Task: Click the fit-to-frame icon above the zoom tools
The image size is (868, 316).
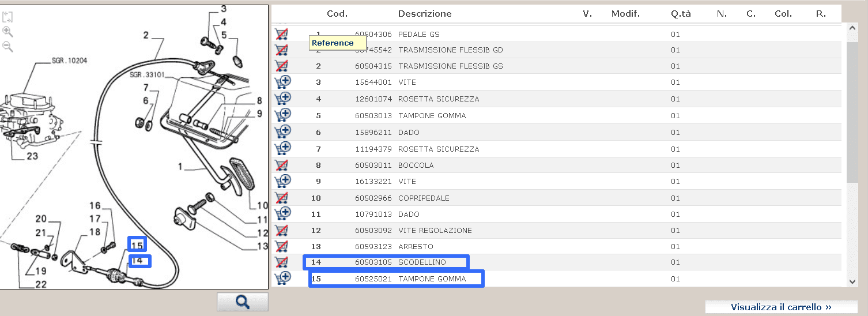Action: tap(7, 17)
